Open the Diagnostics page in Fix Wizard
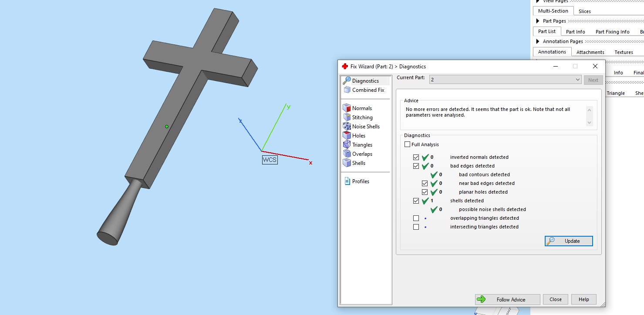Screen dimensions: 644x315 [x=366, y=81]
